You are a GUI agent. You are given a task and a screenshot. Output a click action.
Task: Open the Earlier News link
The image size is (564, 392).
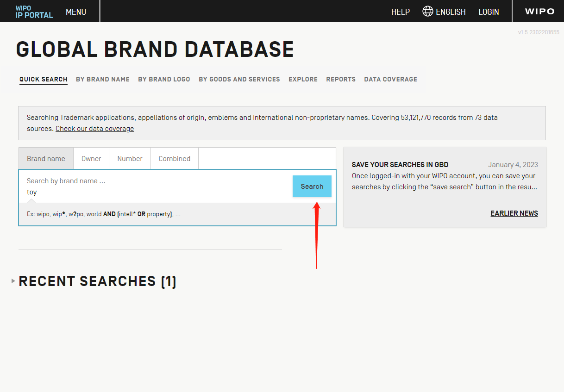pyautogui.click(x=514, y=213)
